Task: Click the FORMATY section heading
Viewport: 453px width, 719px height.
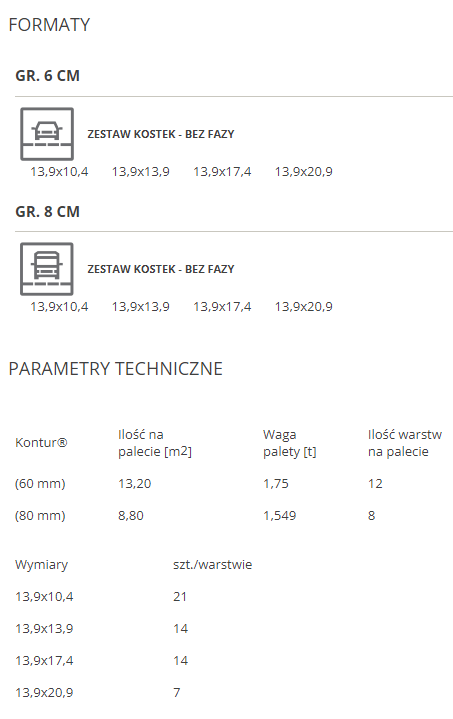Action: click(x=50, y=25)
